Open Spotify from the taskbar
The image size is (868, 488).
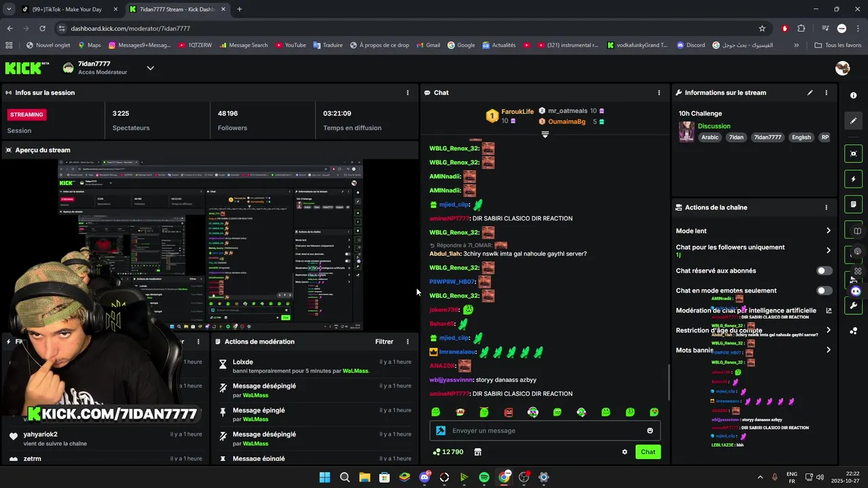[x=484, y=477]
